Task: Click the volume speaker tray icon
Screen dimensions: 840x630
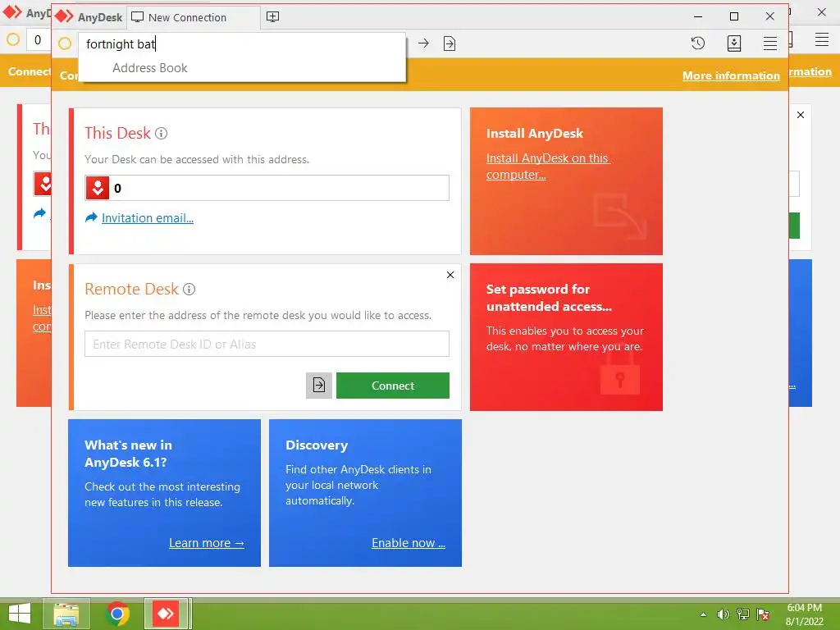Action: coord(723,614)
